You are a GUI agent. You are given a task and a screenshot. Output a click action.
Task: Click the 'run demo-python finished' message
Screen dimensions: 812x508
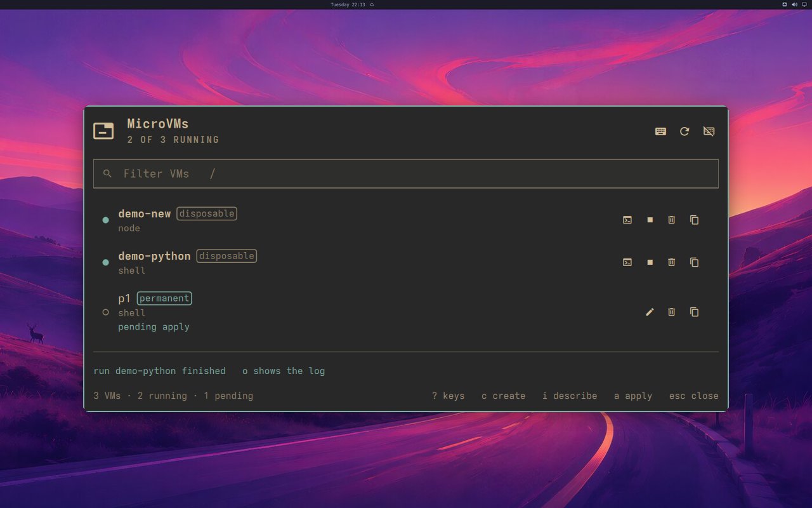(x=159, y=371)
